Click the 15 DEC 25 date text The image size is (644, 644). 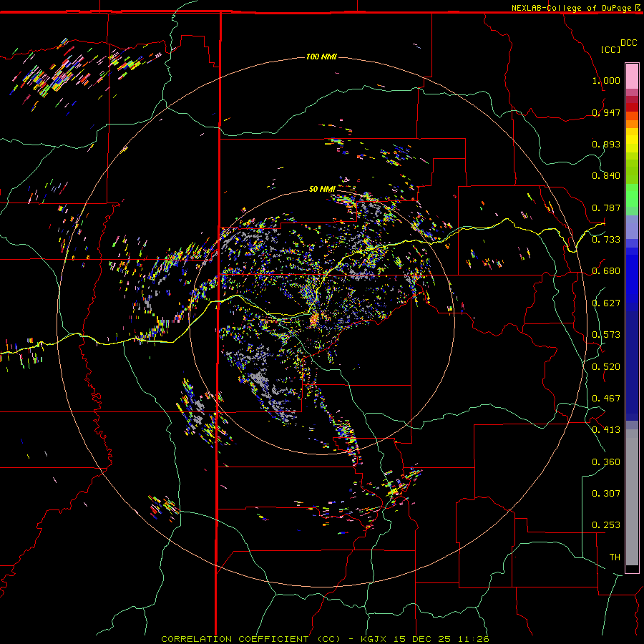(x=421, y=639)
